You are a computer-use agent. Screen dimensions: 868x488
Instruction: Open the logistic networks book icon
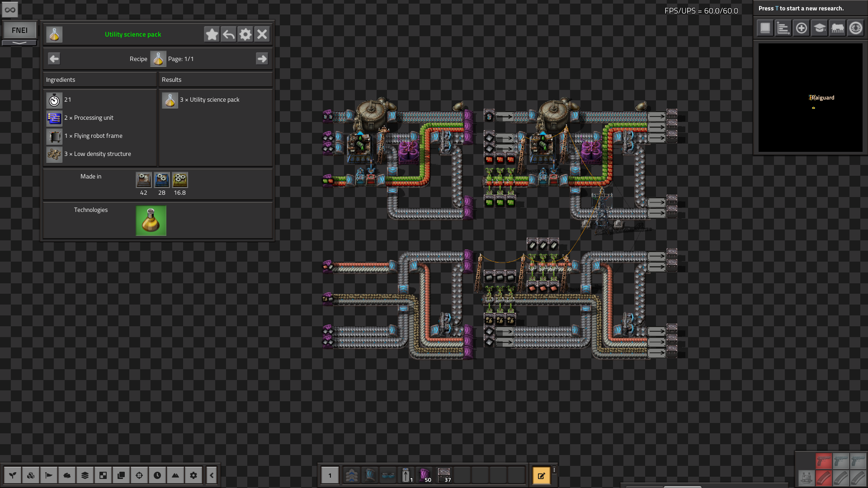765,28
